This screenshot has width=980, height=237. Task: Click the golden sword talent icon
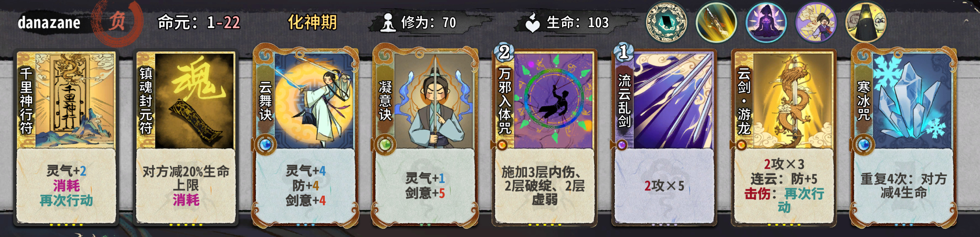716,22
